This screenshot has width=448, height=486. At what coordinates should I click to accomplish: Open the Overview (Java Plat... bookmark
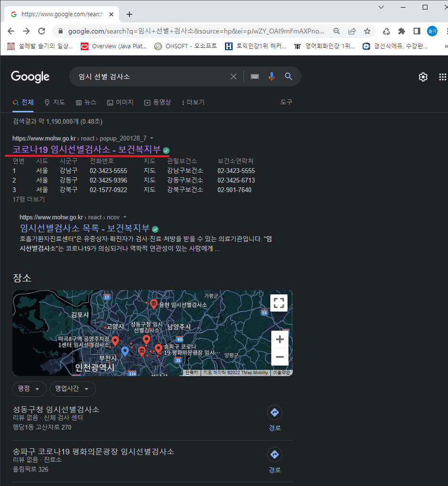(114, 46)
